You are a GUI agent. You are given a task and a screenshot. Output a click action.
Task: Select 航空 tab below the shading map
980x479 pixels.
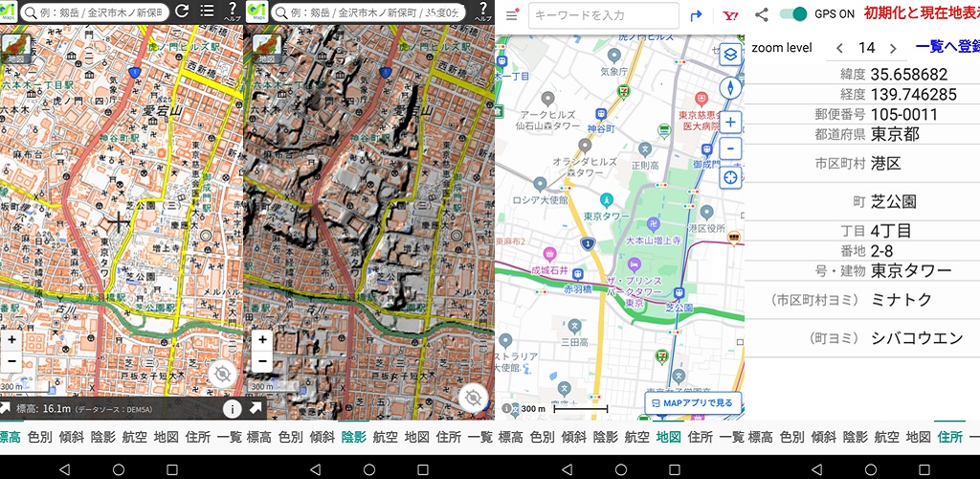[x=385, y=437]
